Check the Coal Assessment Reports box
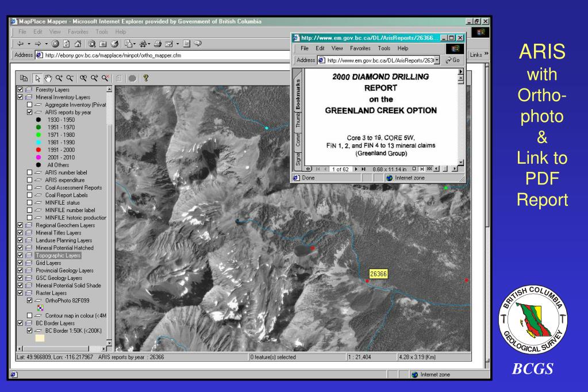This screenshot has width=588, height=392. 30,187
